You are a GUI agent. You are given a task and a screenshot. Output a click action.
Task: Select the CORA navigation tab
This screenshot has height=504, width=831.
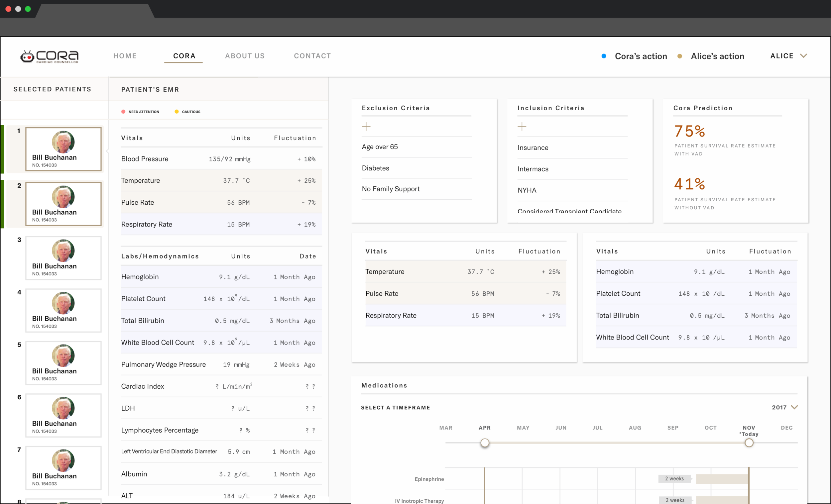click(184, 56)
